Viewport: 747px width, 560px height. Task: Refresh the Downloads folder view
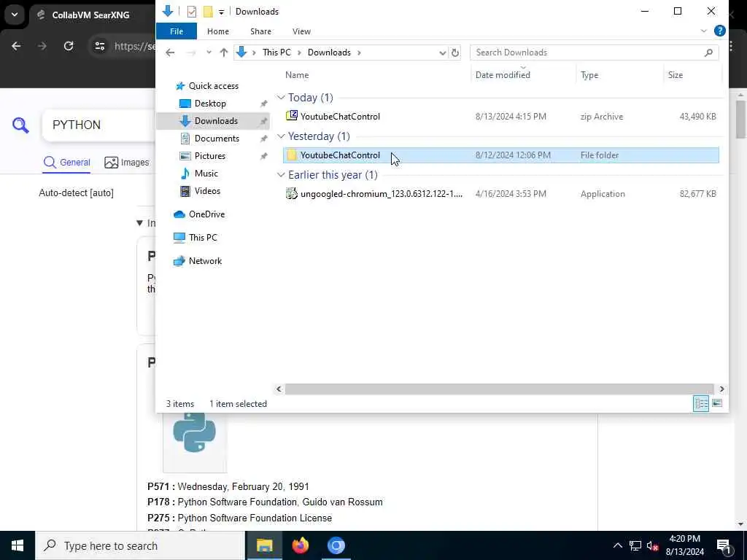(455, 52)
